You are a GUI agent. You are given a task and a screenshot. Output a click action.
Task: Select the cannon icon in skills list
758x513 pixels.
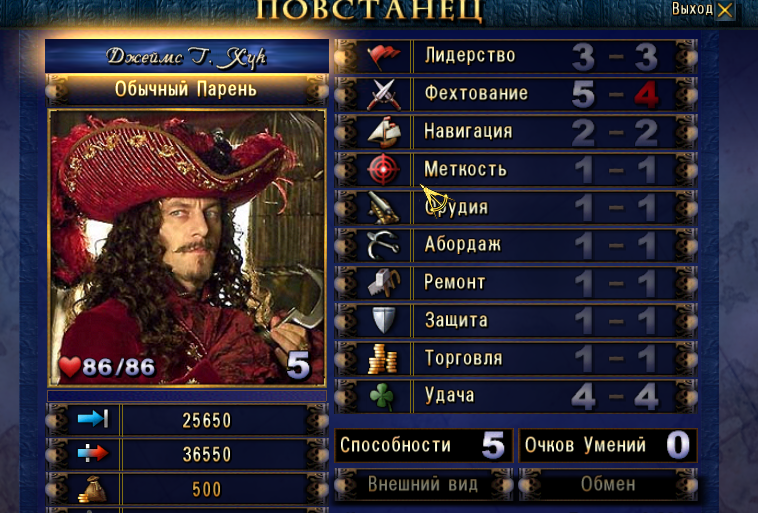[x=384, y=208]
